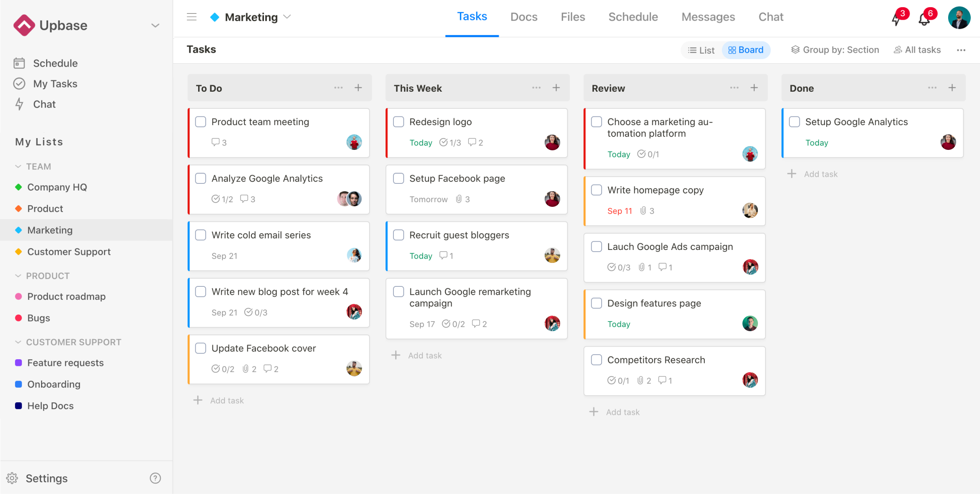Open the three-dot overflow menu beside All tasks
980x494 pixels.
[961, 49]
